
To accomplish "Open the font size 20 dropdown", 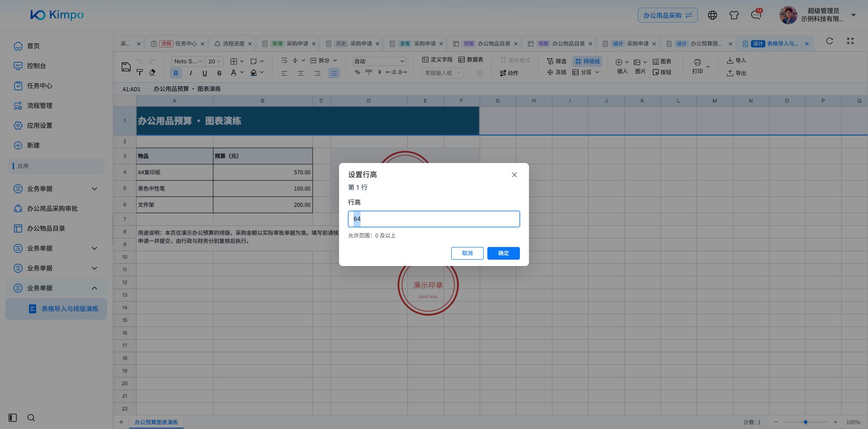I will tap(214, 61).
